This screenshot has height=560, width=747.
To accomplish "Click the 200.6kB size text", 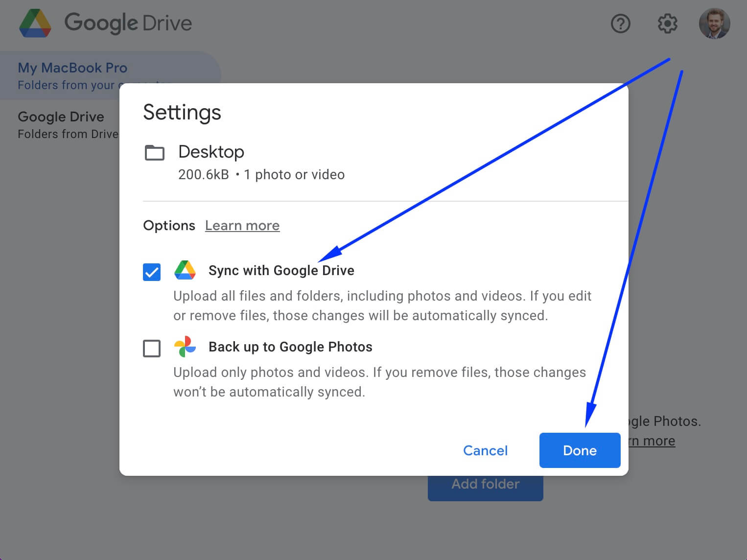I will pos(203,174).
